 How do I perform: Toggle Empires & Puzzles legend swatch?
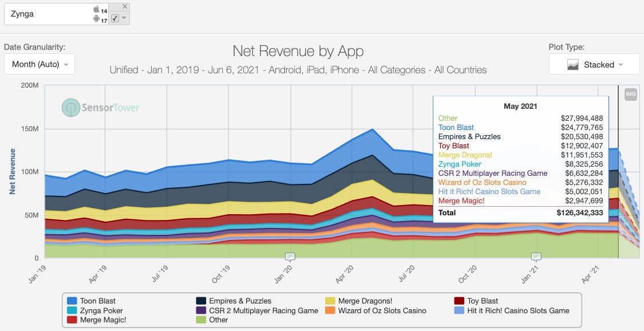[201, 301]
